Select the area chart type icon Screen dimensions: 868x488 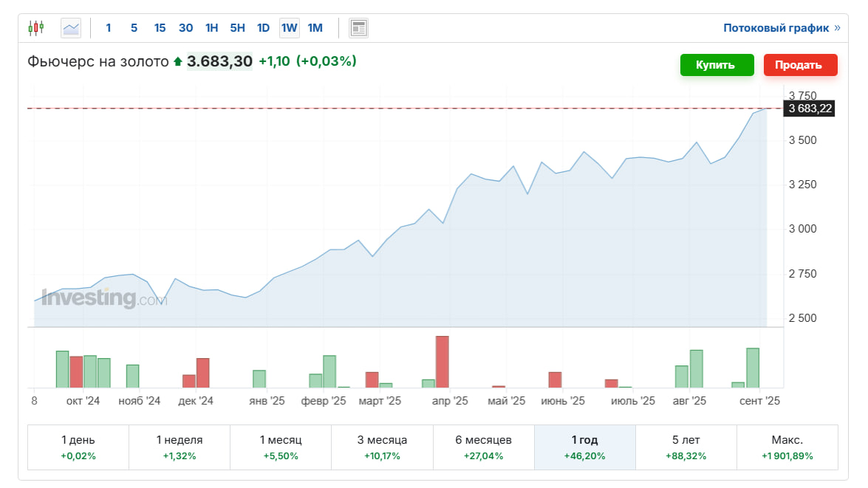click(71, 28)
